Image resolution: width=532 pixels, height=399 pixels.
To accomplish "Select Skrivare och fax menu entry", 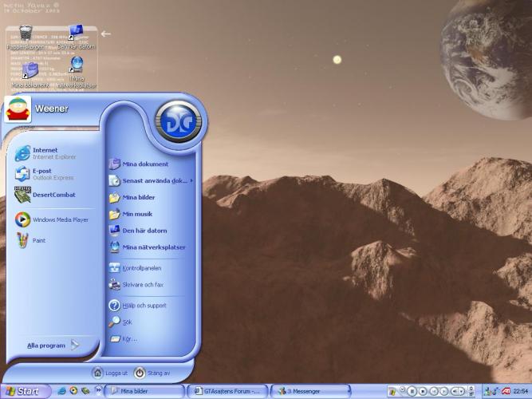I will coord(142,284).
